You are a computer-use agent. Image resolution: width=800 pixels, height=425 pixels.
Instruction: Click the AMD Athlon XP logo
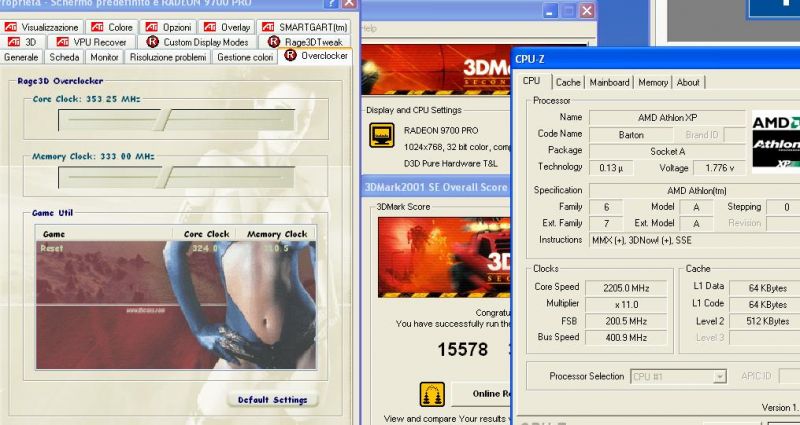776,141
